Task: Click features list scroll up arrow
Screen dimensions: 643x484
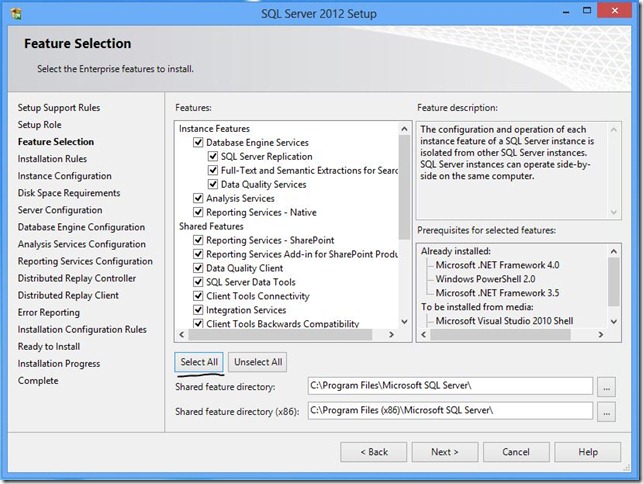Action: point(404,129)
